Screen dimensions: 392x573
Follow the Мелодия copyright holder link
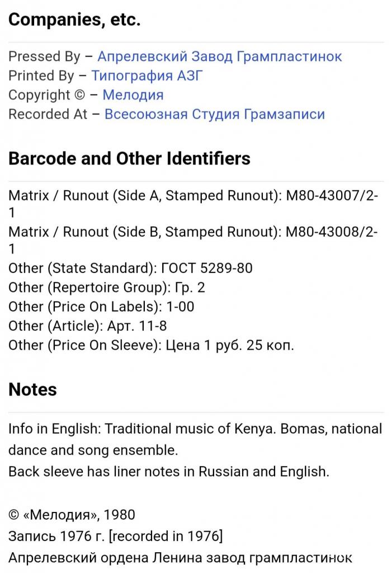click(x=133, y=95)
